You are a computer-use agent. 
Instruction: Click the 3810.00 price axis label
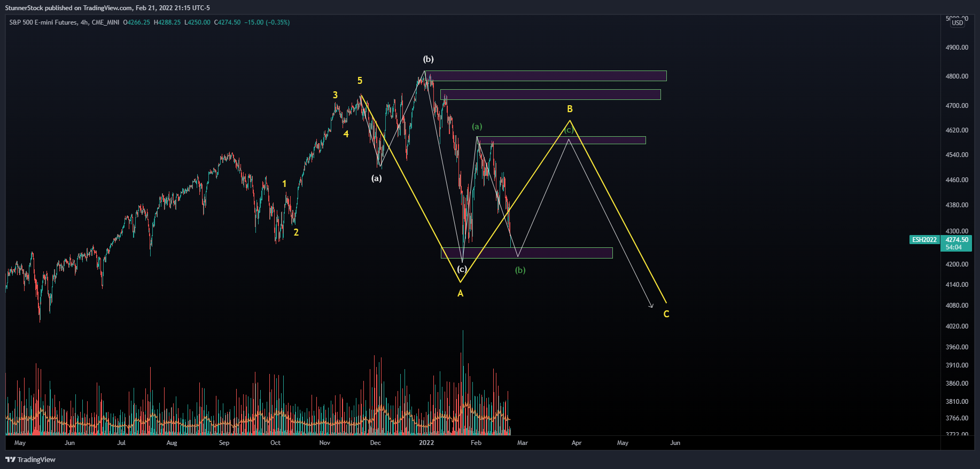click(957, 402)
